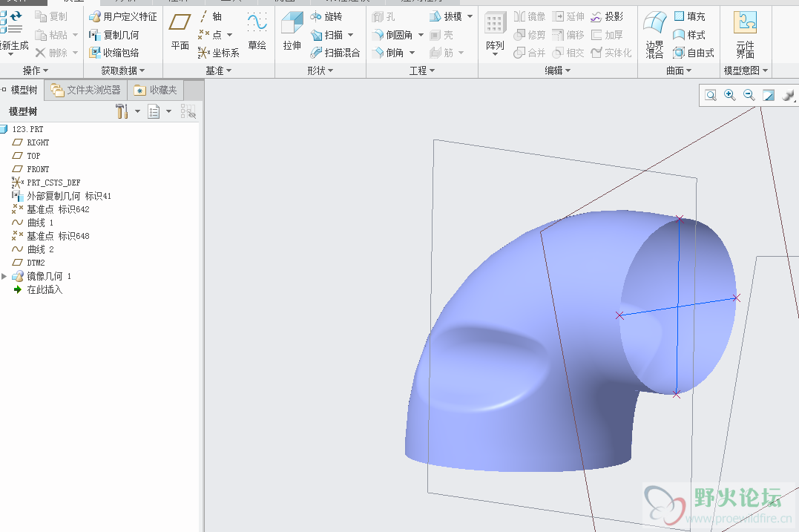Click the 重新生成 regenerate button
This screenshot has height=532, width=799.
[x=13, y=32]
